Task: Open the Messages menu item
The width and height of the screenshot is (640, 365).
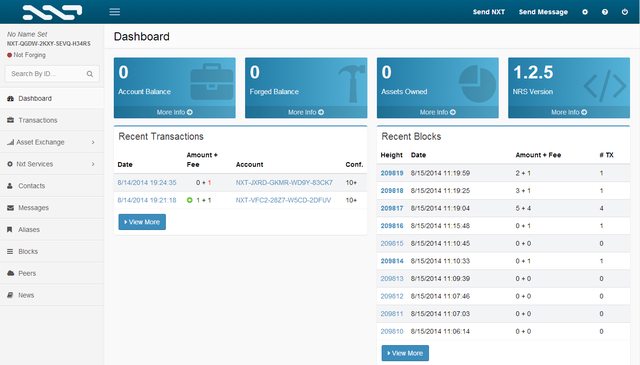Action: pos(52,208)
